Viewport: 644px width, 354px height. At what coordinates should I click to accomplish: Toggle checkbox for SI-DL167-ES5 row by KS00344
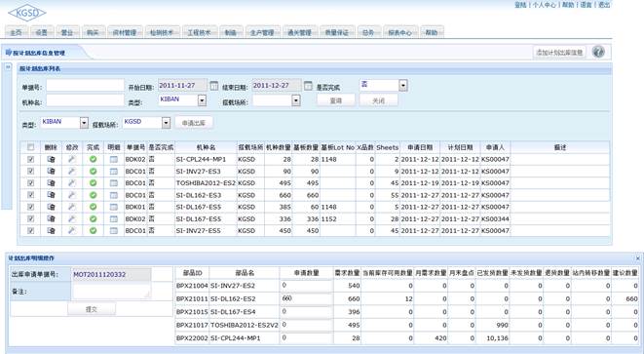click(x=30, y=218)
